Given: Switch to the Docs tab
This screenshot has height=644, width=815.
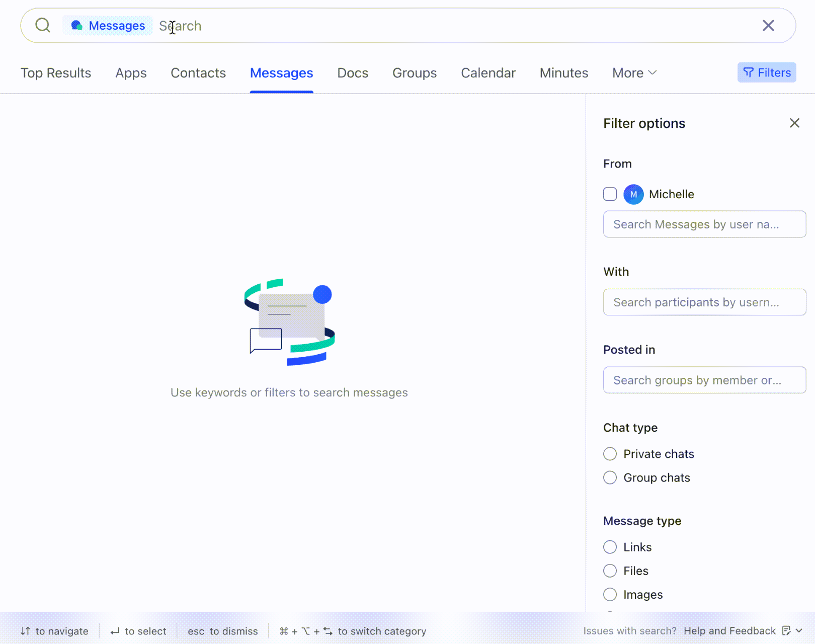Looking at the screenshot, I should [353, 73].
